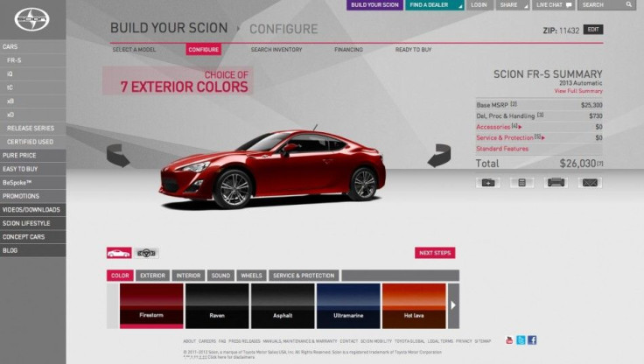Open Pure Price in sidebar
This screenshot has width=644, height=364.
(33, 155)
